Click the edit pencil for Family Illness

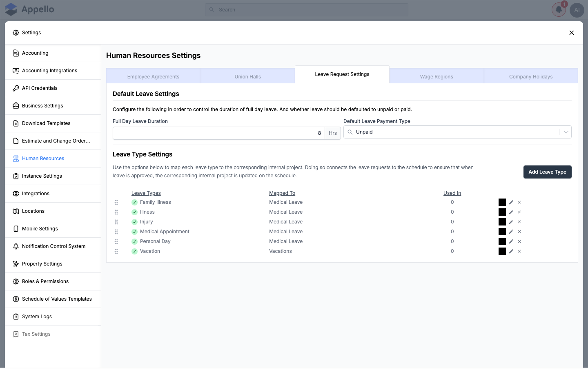[511, 202]
